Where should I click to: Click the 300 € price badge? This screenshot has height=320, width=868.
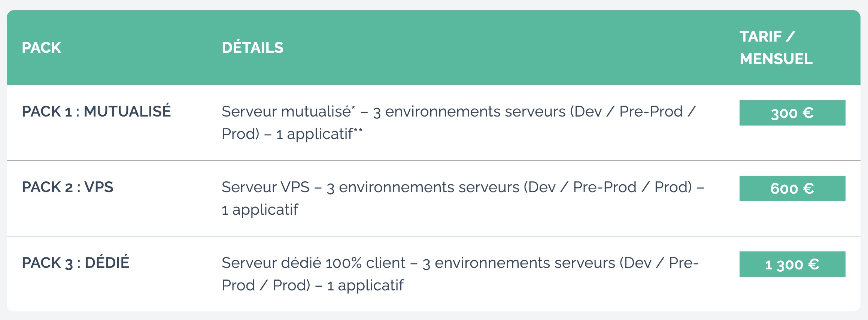click(792, 113)
